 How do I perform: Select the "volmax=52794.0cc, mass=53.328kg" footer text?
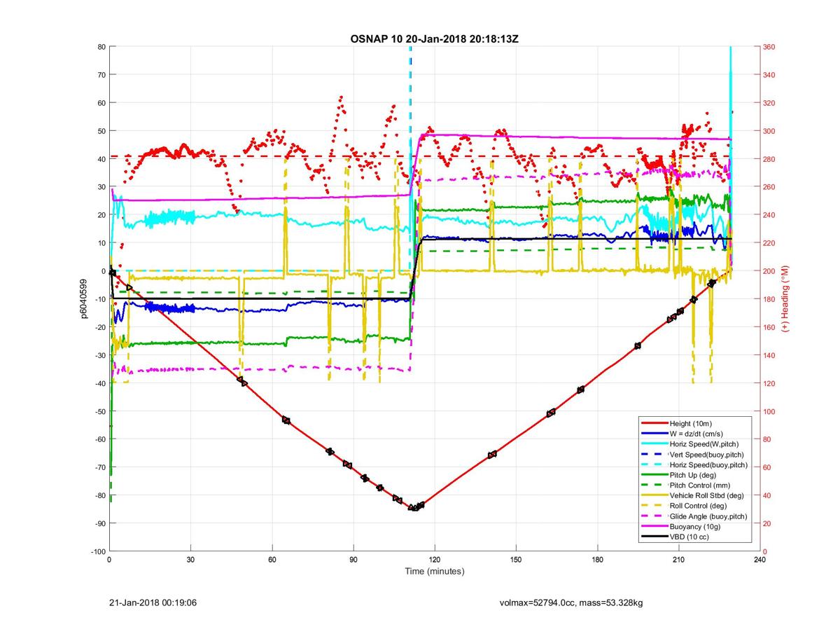570,602
